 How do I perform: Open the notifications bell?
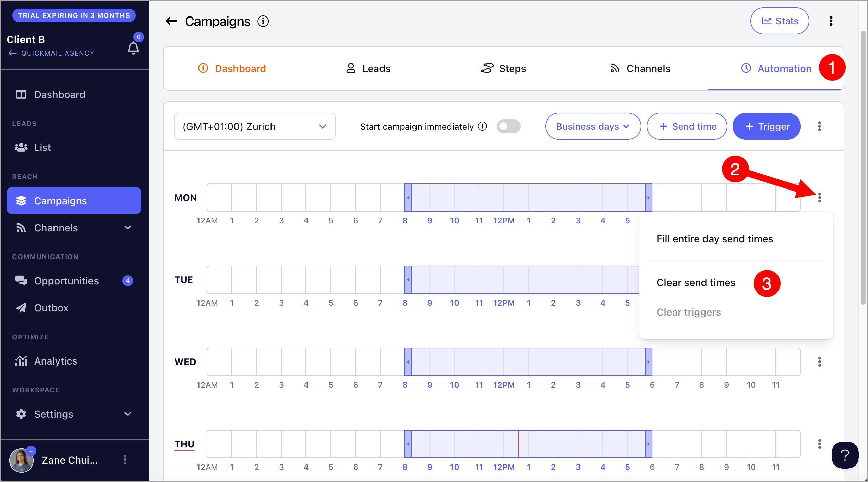click(133, 48)
